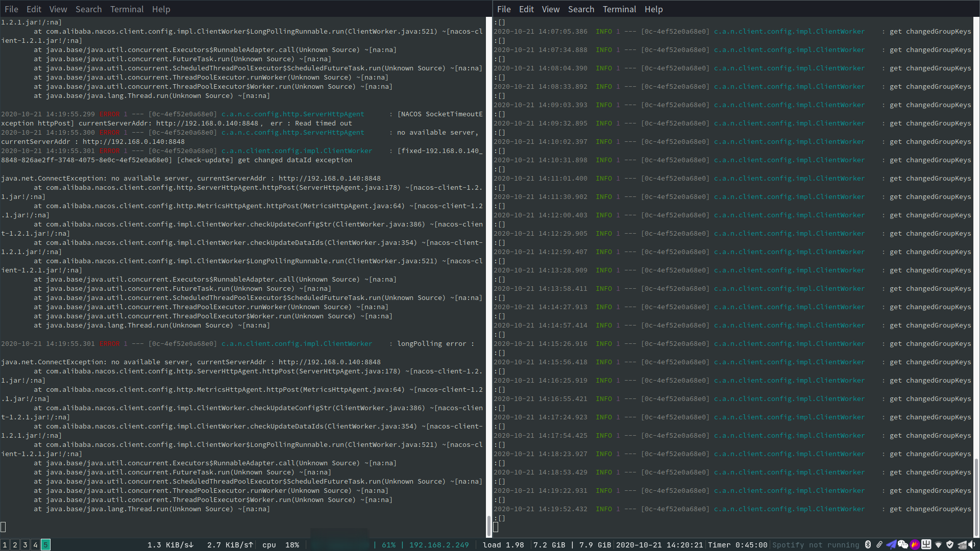980x551 pixels.
Task: Click the purple flame tray icon
Action: pyautogui.click(x=915, y=544)
